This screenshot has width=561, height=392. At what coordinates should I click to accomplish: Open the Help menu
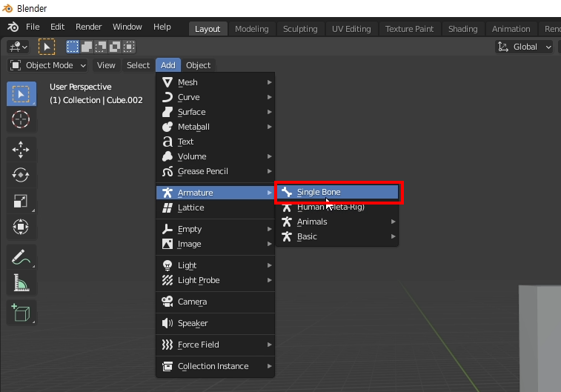click(x=162, y=27)
